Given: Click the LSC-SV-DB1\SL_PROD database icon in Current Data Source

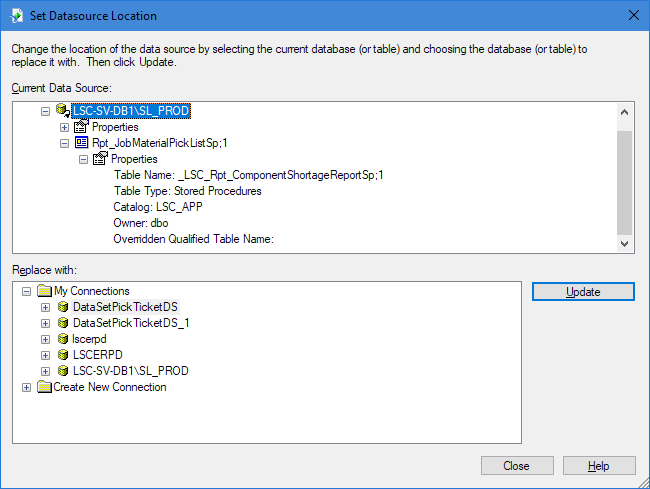Looking at the screenshot, I should click(63, 111).
